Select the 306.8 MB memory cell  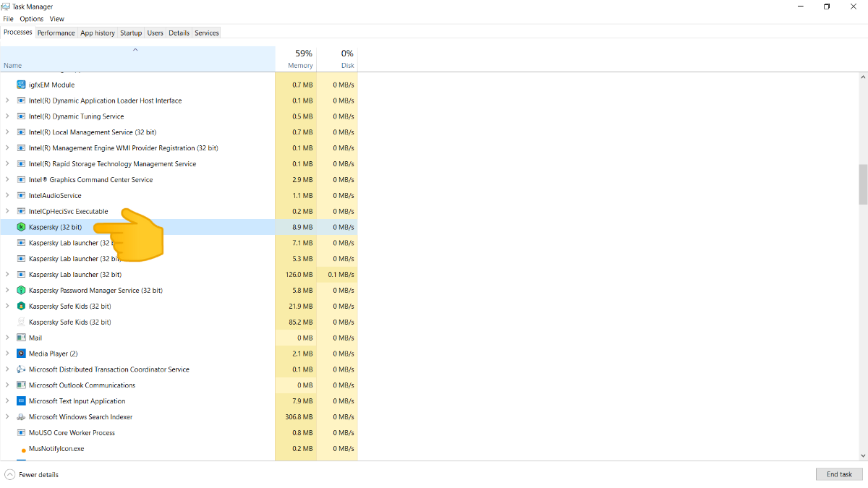[296, 417]
